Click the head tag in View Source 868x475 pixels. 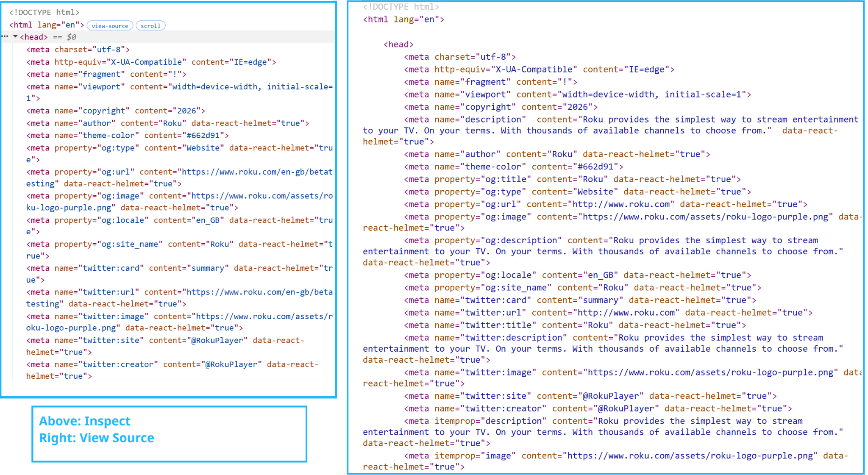point(398,44)
